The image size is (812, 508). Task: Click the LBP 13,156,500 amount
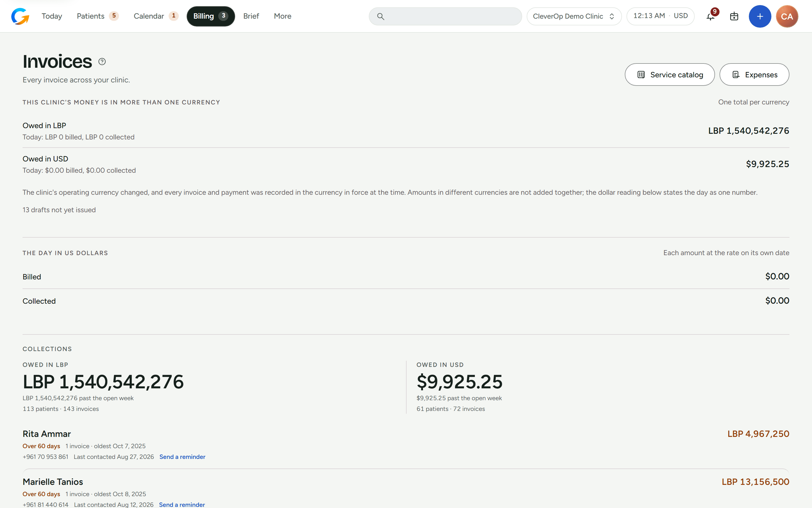(x=755, y=482)
